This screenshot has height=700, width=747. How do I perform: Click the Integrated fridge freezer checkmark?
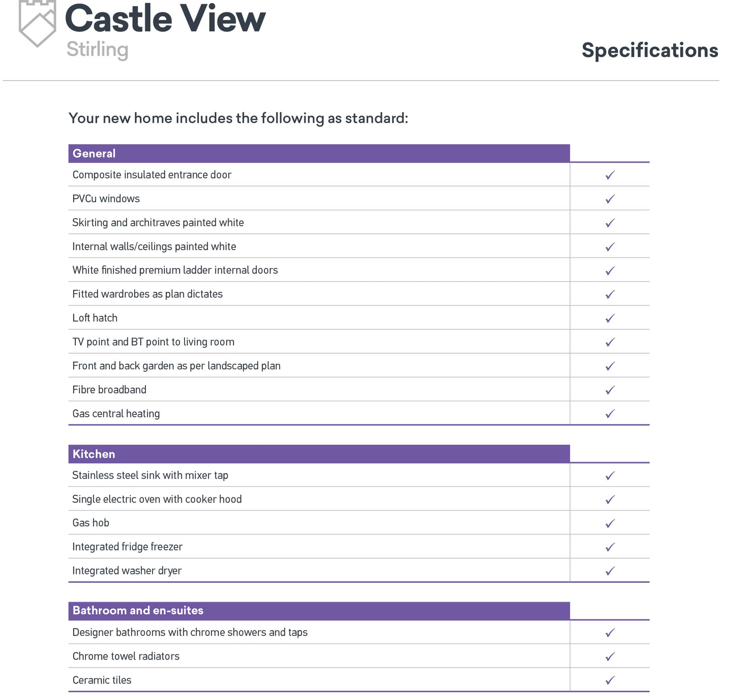click(x=610, y=547)
